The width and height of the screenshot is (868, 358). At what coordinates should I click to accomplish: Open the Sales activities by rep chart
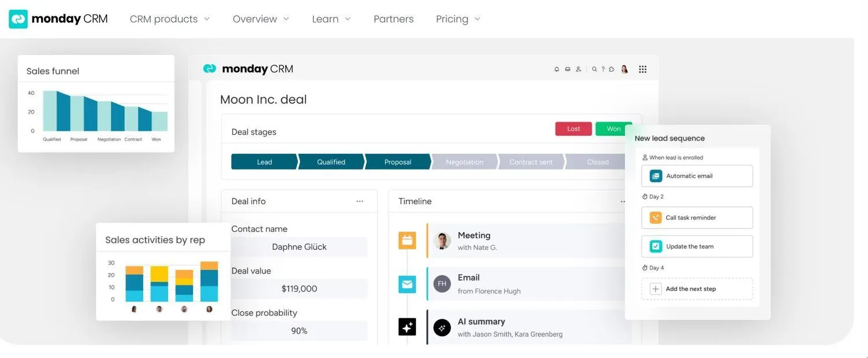click(163, 272)
